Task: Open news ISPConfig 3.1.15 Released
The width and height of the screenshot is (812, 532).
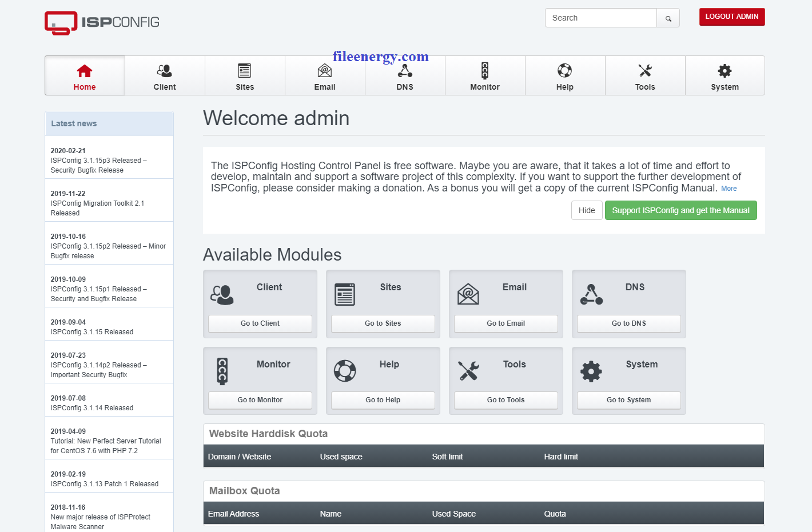Action: [91, 332]
